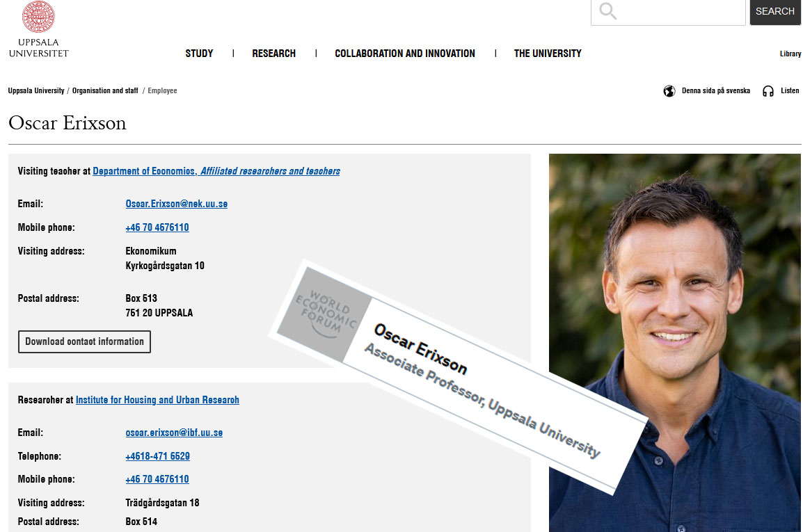This screenshot has height=532, width=803.
Task: Open THE UNIVERSITY menu
Action: (x=548, y=54)
